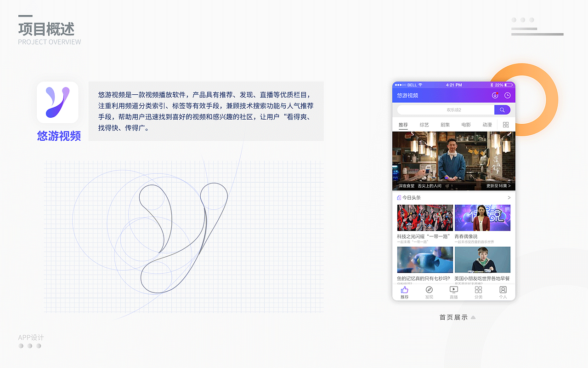Click the 4:21 PM status time

454,85
